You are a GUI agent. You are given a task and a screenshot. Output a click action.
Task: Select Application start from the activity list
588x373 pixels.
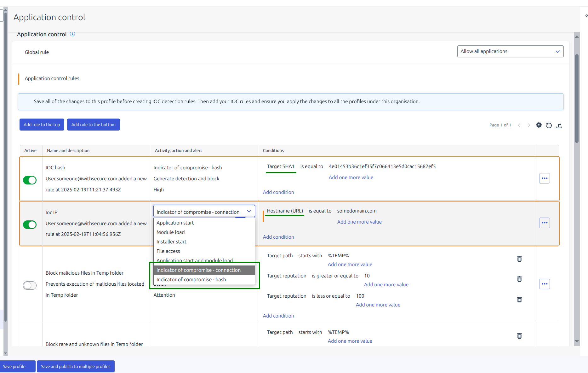tap(204, 223)
